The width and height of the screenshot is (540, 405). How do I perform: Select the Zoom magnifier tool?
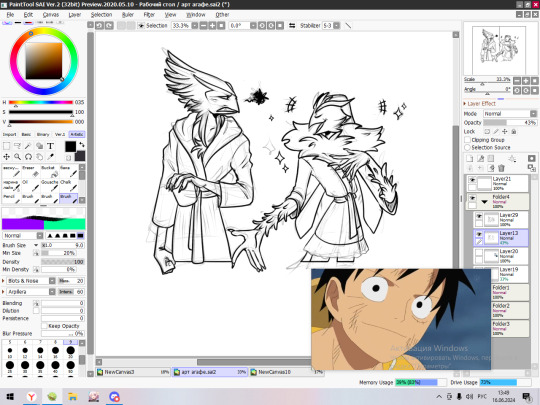pos(17,157)
